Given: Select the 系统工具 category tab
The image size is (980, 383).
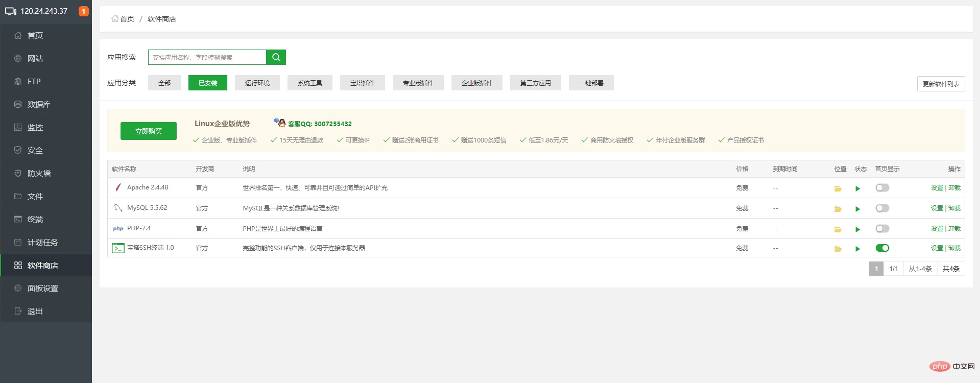Looking at the screenshot, I should pos(310,83).
